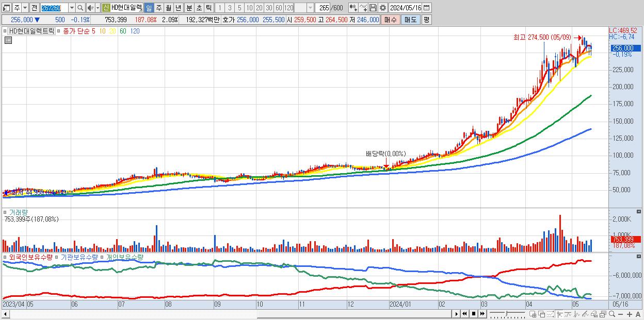Click the stock code input field 267260
644x320 pixels.
(54, 8)
